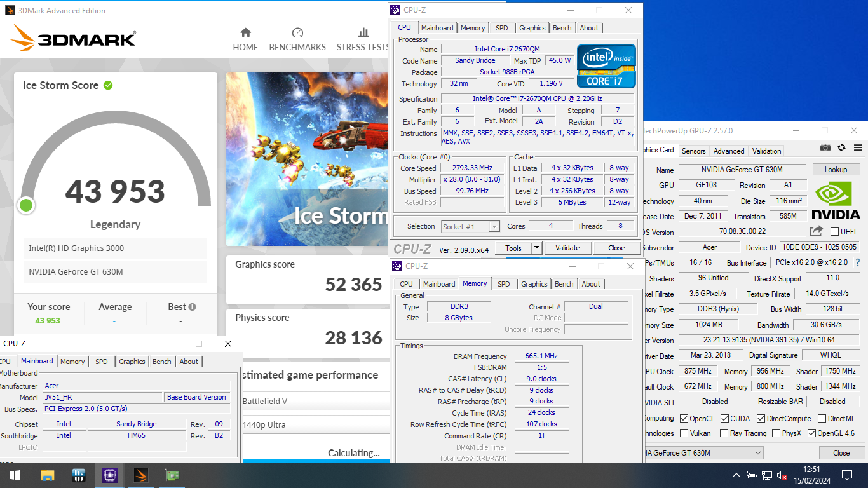The width and height of the screenshot is (868, 488).
Task: Click the score marker dot on the Ice Storm gauge
Action: coord(26,205)
